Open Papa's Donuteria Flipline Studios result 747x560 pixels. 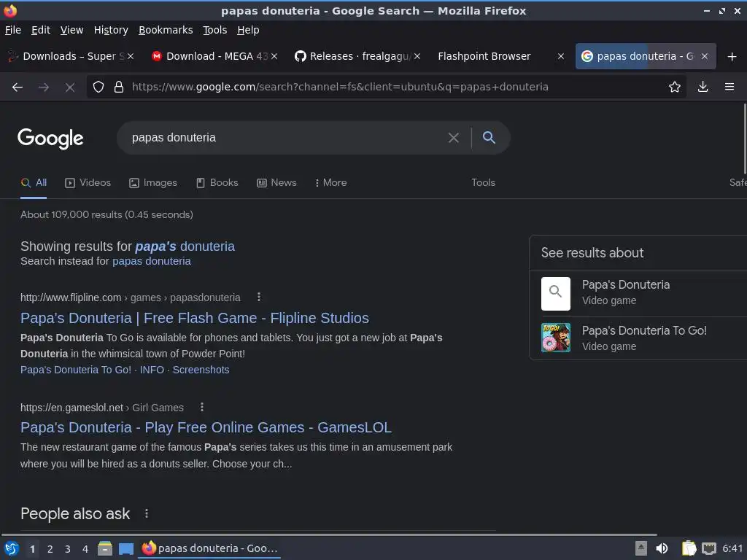(194, 318)
